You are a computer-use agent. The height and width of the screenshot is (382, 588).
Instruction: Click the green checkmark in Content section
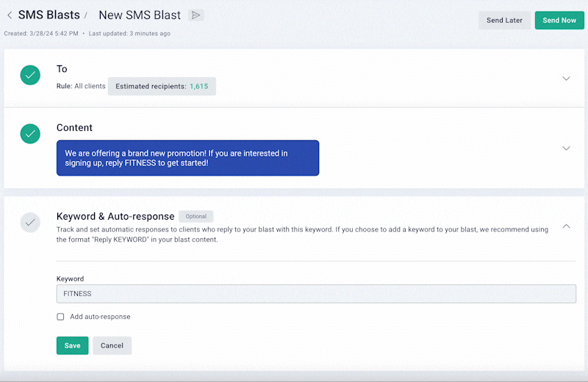point(30,133)
